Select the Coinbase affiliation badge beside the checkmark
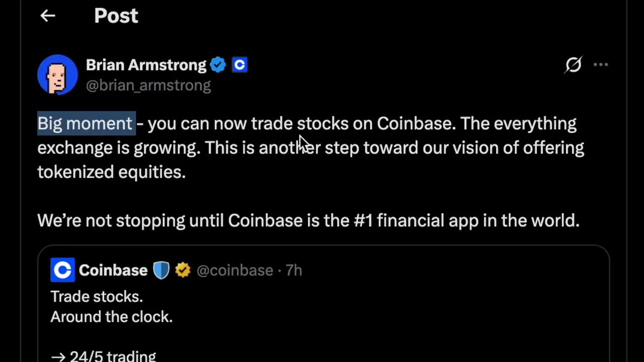 239,64
